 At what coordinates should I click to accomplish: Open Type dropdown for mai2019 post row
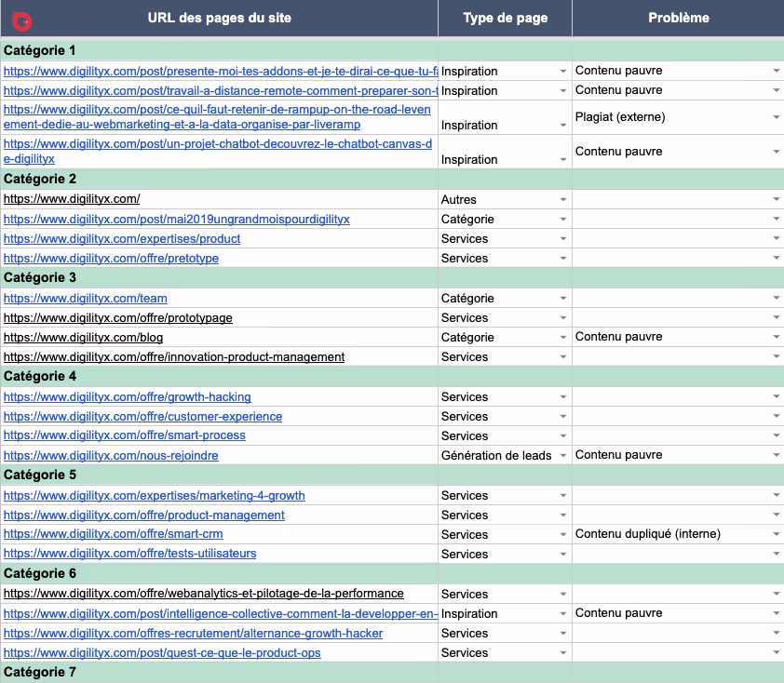pos(563,220)
